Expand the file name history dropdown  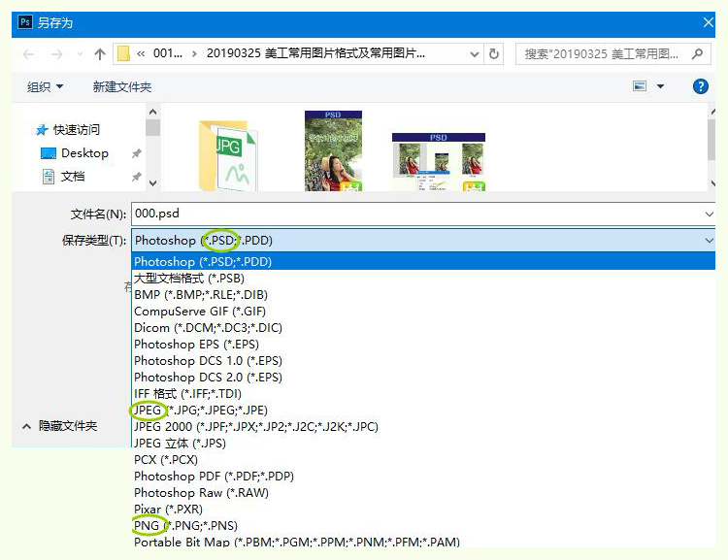[x=709, y=214]
